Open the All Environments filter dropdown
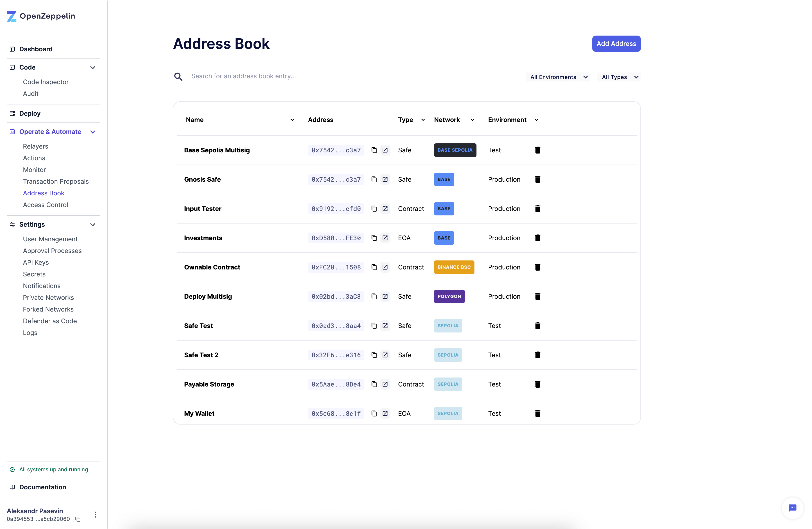This screenshot has height=529, width=812. pyautogui.click(x=558, y=77)
